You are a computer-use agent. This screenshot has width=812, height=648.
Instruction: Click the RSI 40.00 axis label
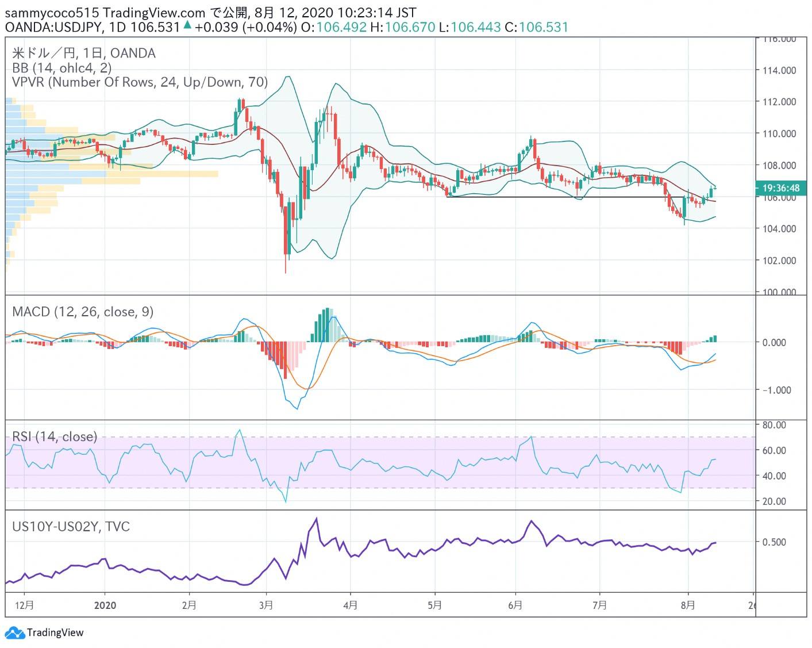tap(774, 476)
